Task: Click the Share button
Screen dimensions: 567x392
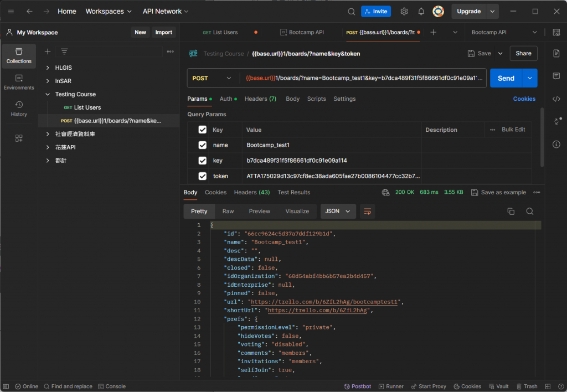Action: pos(523,54)
